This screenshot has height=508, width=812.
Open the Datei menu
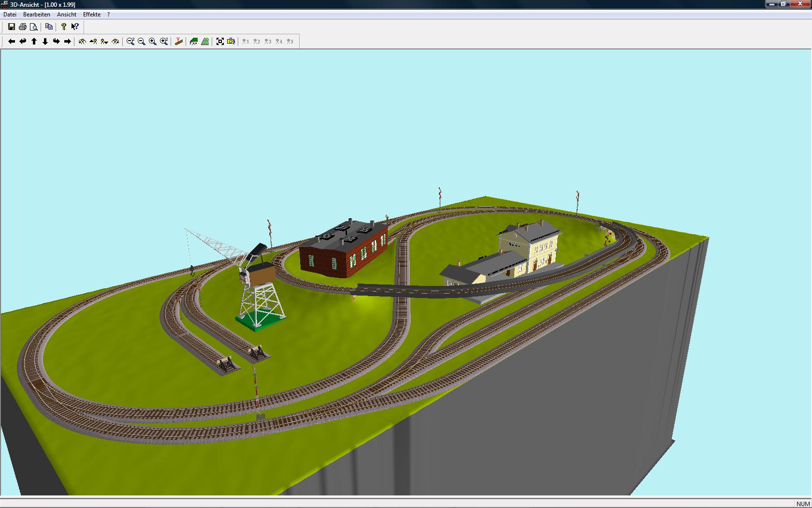pyautogui.click(x=10, y=15)
